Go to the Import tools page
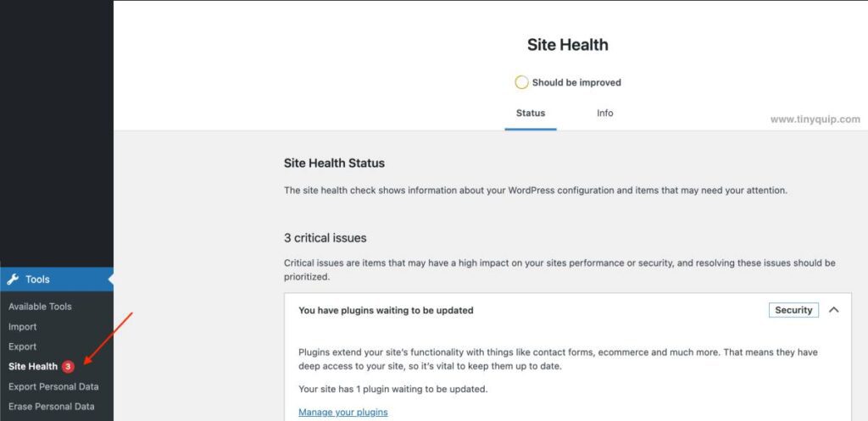Image resolution: width=868 pixels, height=421 pixels. pyautogui.click(x=23, y=327)
